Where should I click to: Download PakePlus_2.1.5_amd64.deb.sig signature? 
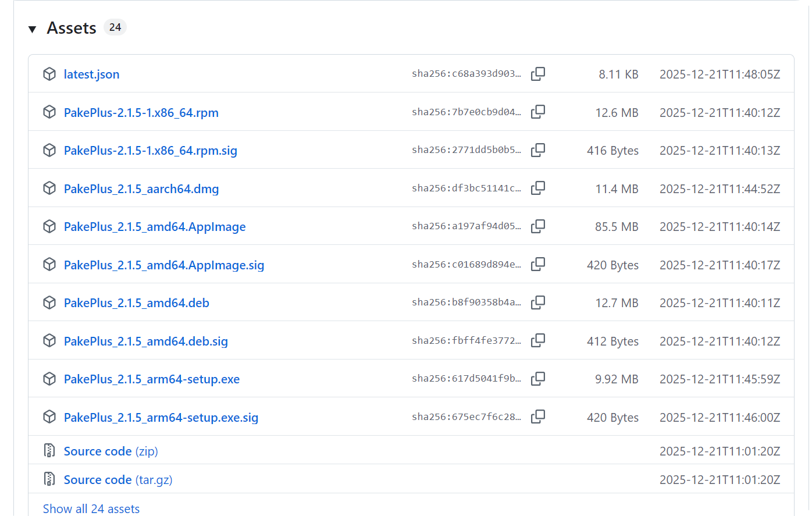(146, 341)
